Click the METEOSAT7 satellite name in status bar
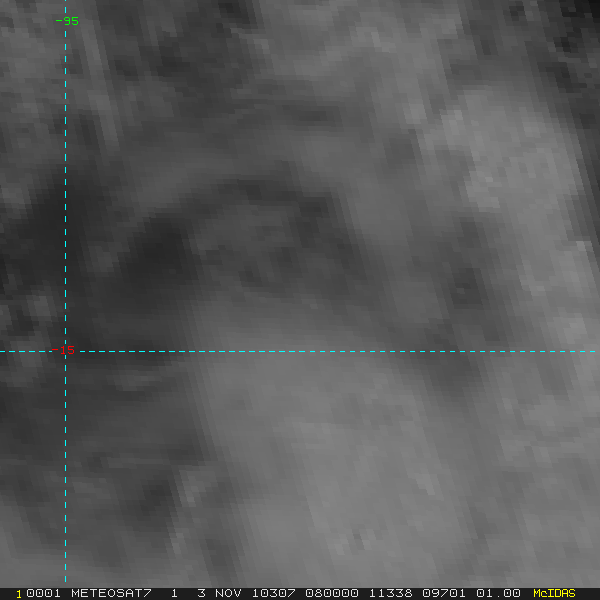Viewport: 600px width, 600px height. point(111,593)
